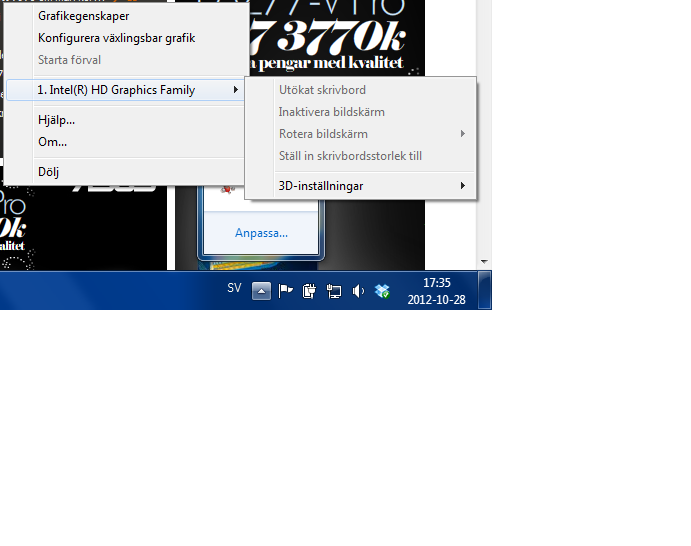
Task: Click the Action Center flag tray icon
Action: 285,291
